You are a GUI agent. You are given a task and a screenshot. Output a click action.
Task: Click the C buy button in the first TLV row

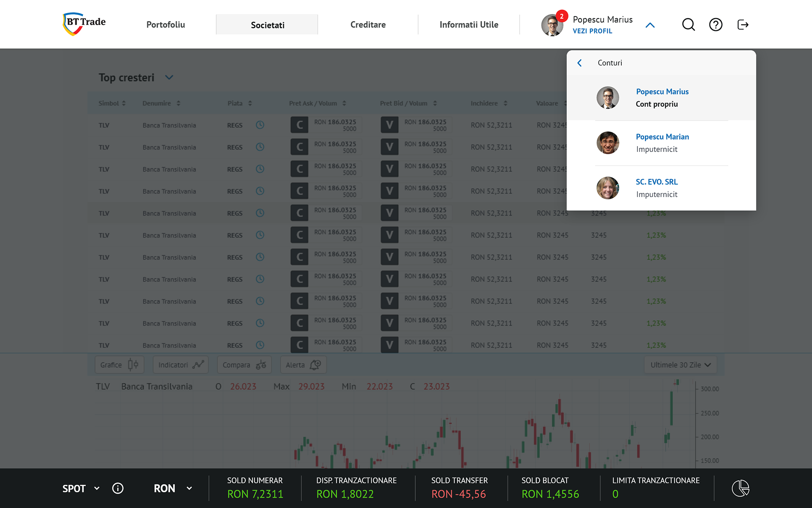299,125
